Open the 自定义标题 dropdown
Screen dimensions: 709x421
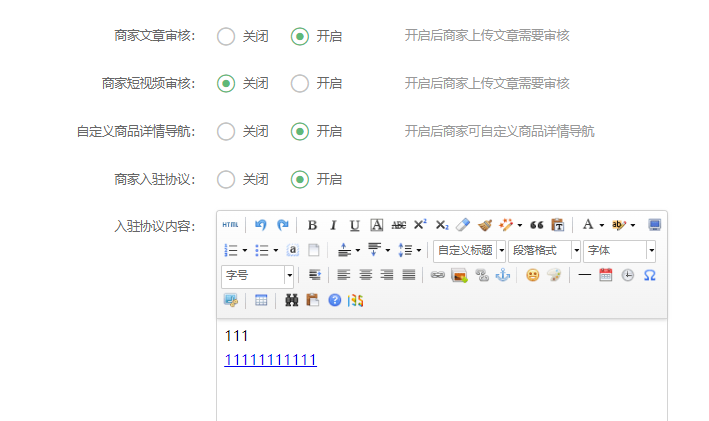click(470, 250)
